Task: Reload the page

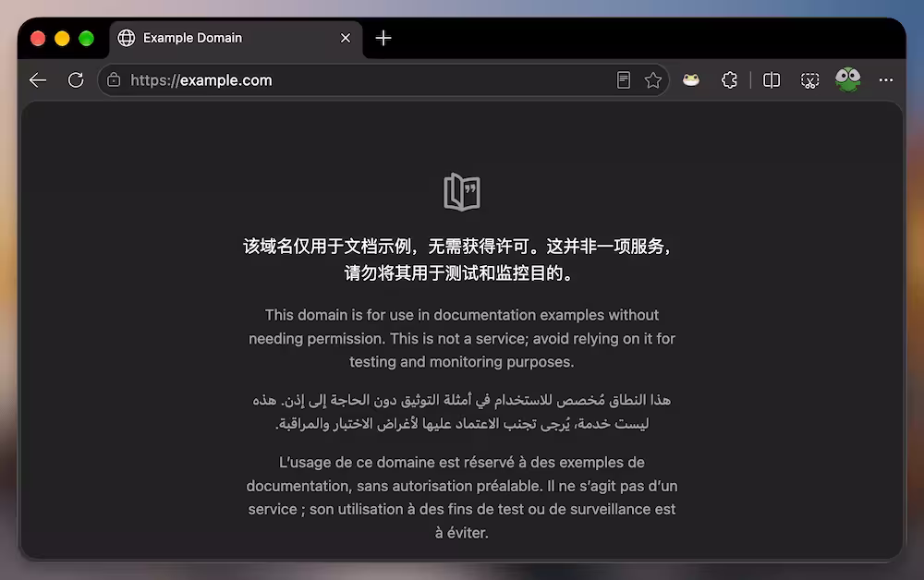Action: point(76,80)
